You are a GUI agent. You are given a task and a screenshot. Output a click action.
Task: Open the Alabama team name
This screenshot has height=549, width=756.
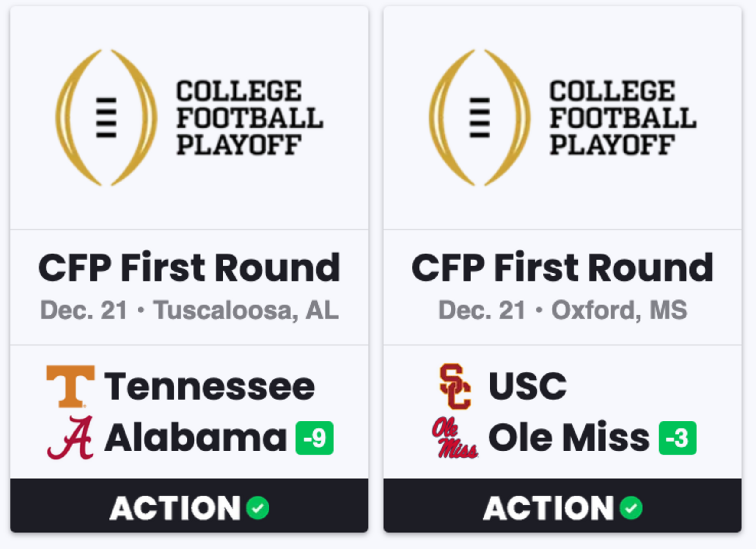196,438
